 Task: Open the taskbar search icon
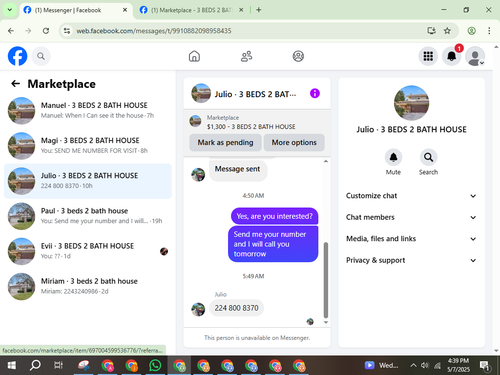(x=35, y=365)
